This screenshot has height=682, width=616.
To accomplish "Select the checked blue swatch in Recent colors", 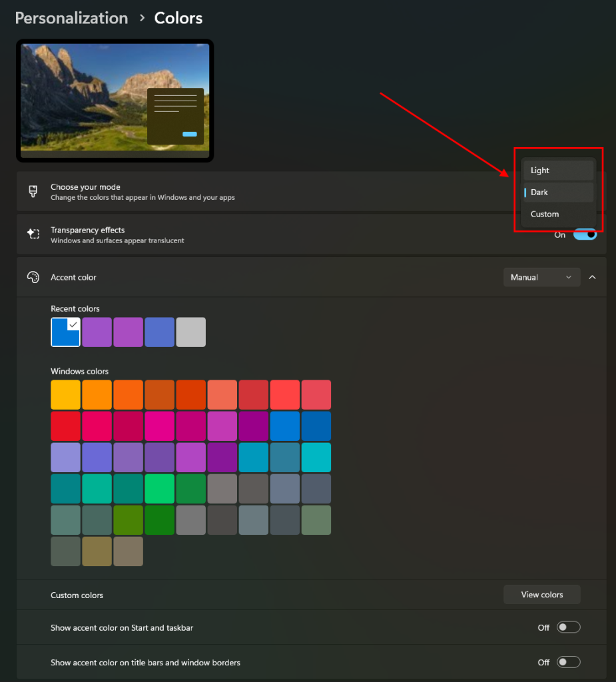I will click(x=65, y=332).
